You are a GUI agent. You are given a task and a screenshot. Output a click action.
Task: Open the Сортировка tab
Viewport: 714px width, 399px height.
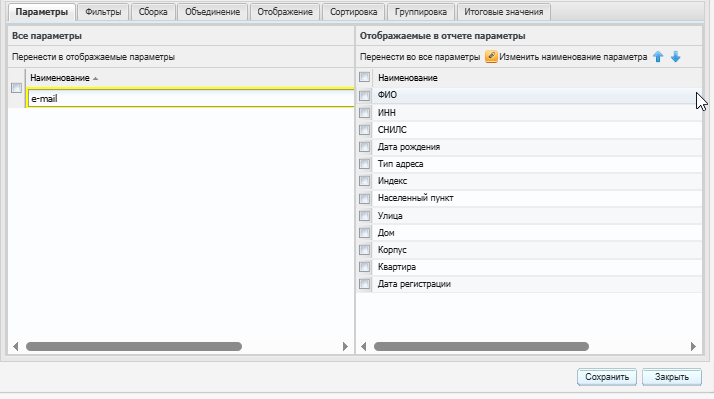click(353, 12)
